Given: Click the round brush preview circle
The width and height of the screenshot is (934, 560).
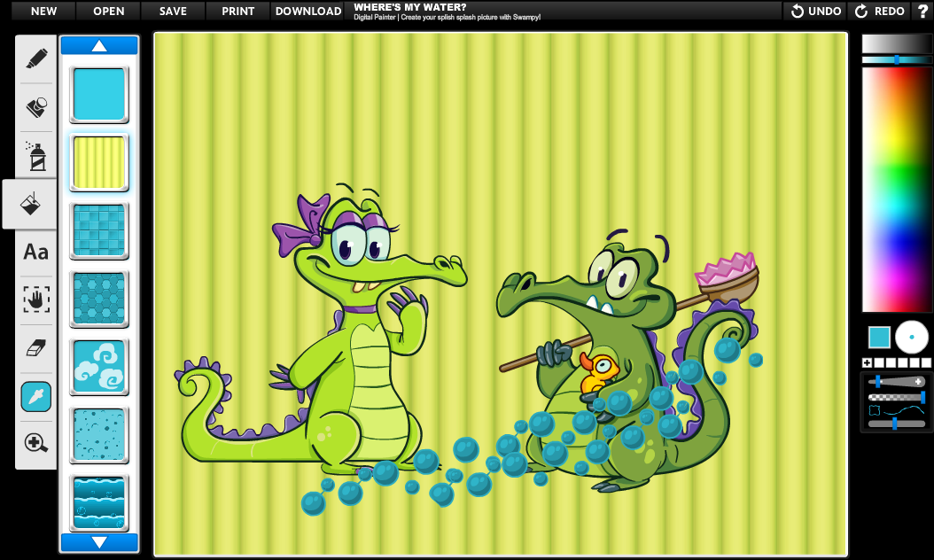Looking at the screenshot, I should (911, 338).
